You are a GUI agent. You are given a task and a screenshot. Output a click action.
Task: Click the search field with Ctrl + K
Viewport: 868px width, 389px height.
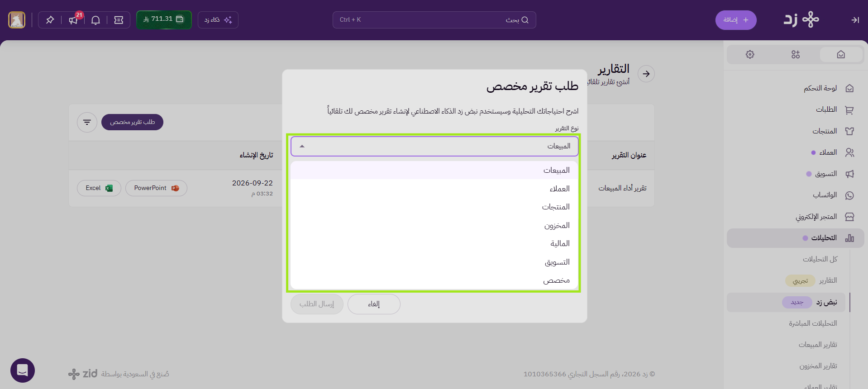click(434, 20)
